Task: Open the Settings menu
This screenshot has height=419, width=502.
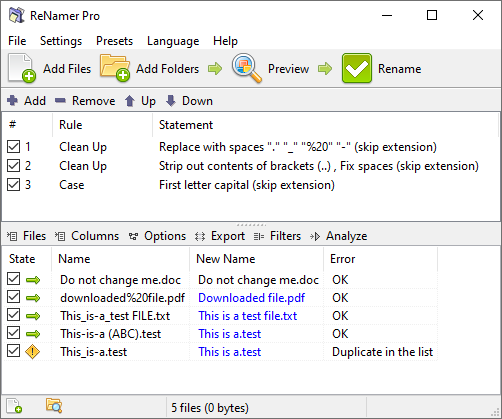Action: [61, 41]
